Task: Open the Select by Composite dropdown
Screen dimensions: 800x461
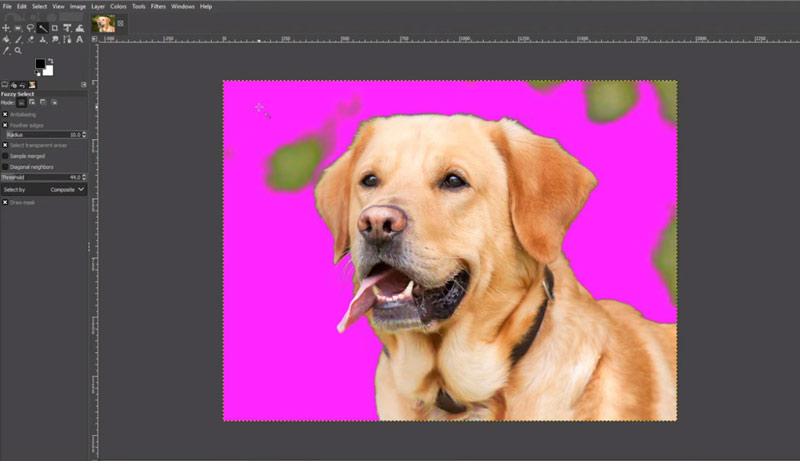Action: (43, 190)
